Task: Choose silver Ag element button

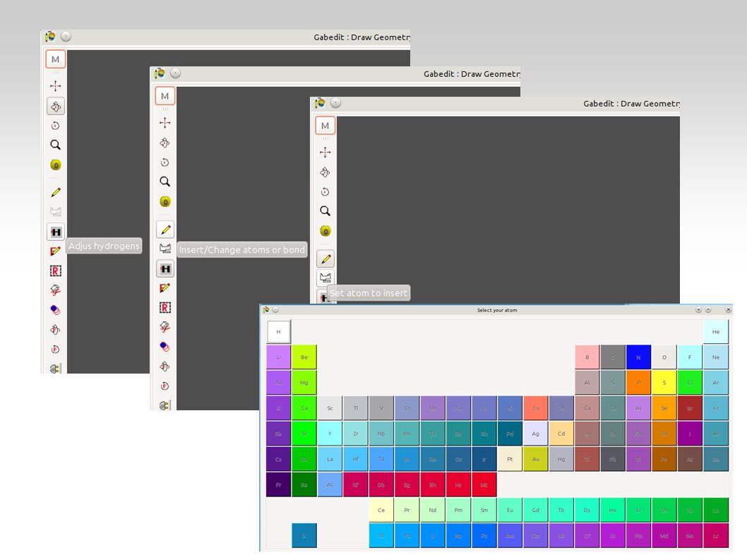Action: pos(535,434)
